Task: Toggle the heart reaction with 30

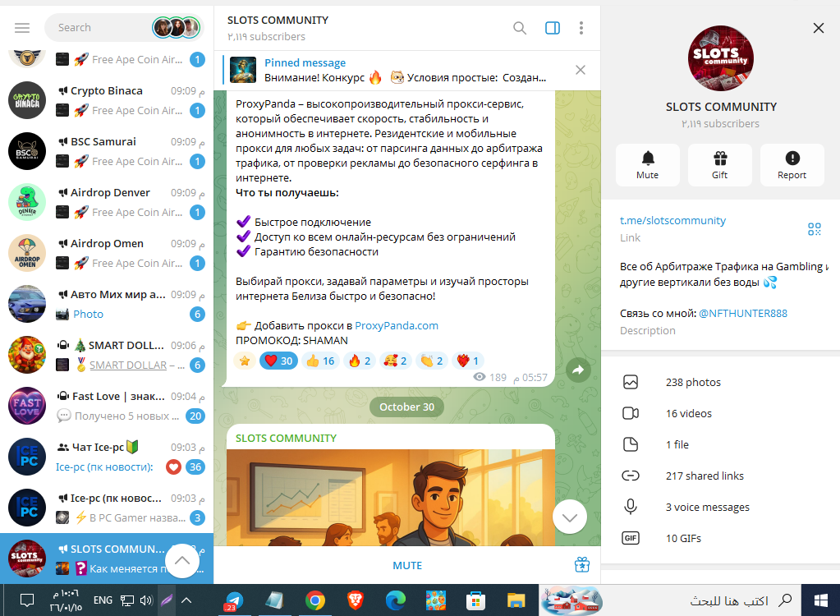Action: pos(278,361)
